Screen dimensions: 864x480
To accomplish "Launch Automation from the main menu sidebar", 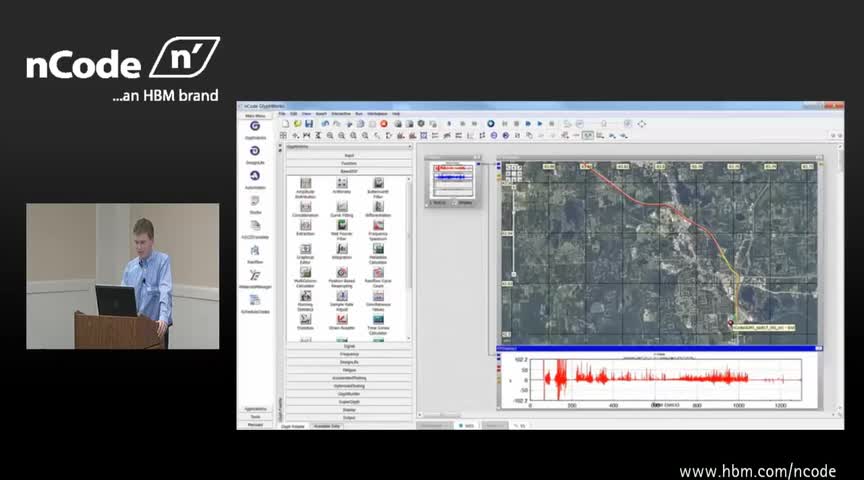I will (255, 179).
